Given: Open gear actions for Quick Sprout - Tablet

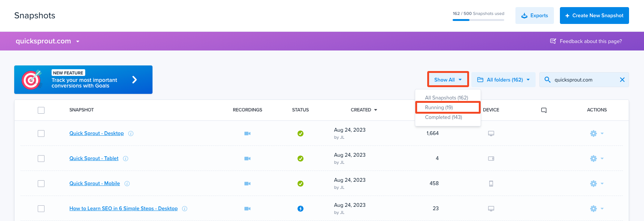Looking at the screenshot, I should click(594, 159).
